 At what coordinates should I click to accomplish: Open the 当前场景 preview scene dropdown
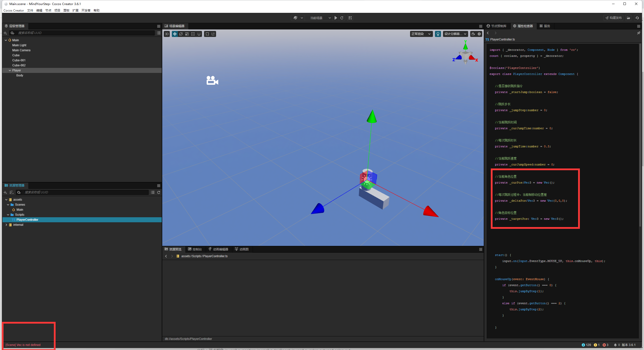[x=320, y=18]
